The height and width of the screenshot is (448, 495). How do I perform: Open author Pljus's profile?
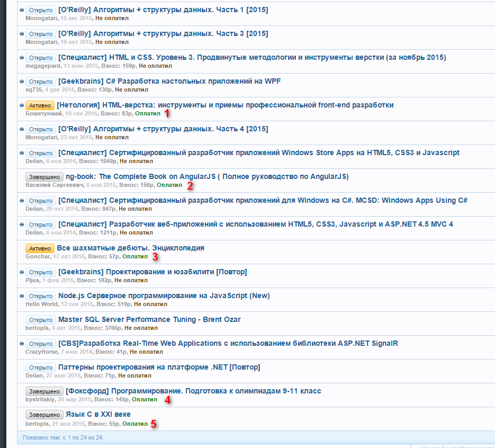click(x=32, y=280)
